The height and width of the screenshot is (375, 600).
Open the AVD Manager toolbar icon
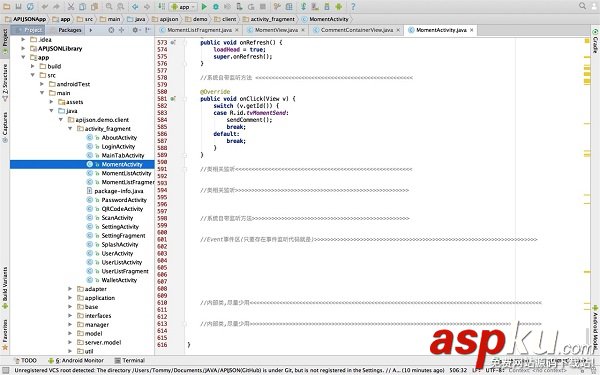(x=315, y=7)
